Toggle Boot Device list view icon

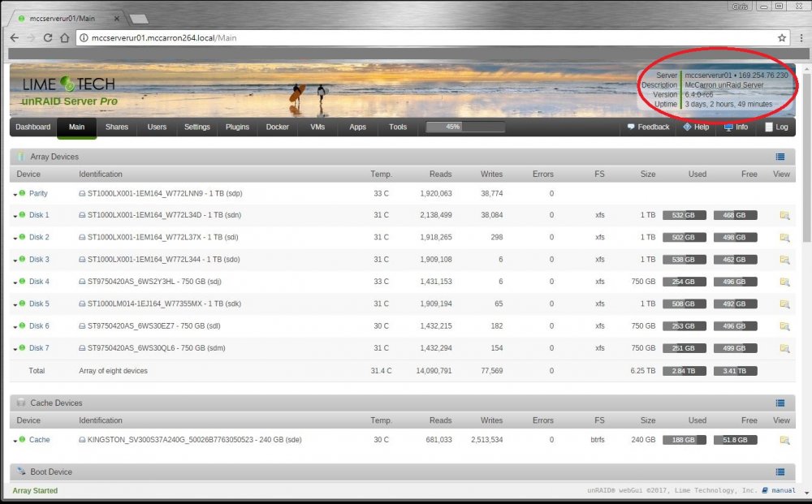[780, 472]
